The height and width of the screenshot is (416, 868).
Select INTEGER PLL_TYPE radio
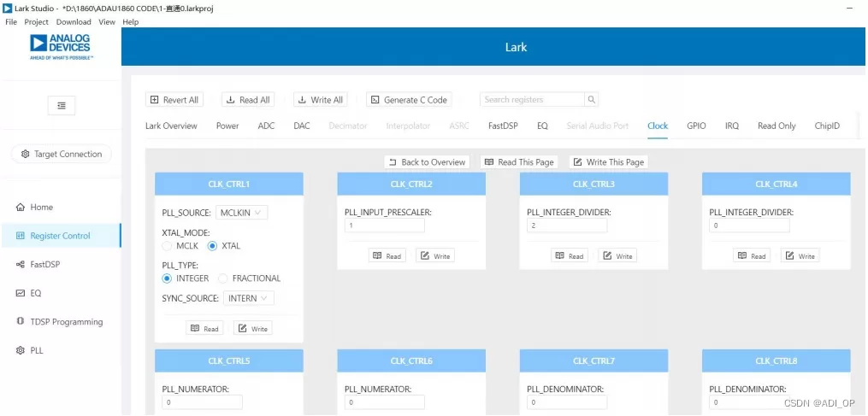pos(167,278)
